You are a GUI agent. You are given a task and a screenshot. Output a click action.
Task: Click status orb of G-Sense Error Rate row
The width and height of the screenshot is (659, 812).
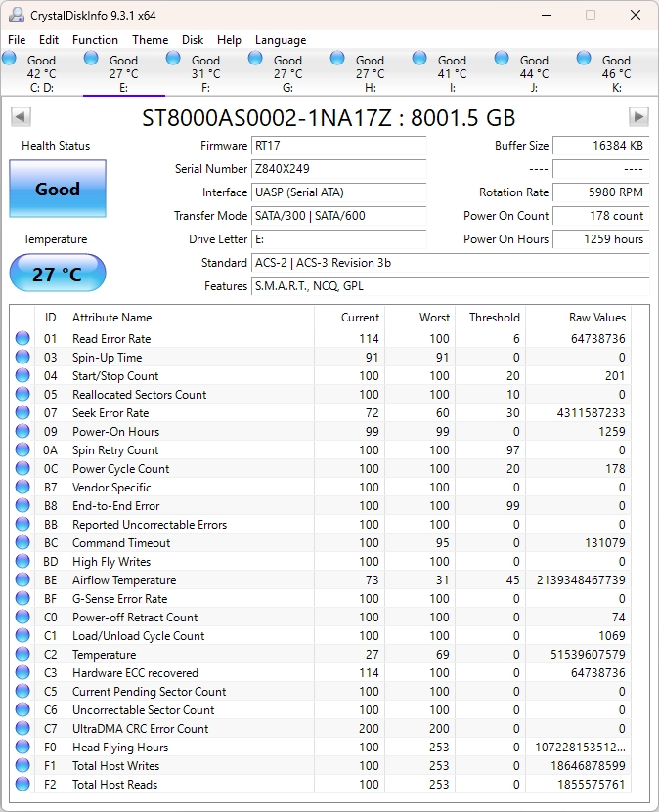[x=22, y=599]
